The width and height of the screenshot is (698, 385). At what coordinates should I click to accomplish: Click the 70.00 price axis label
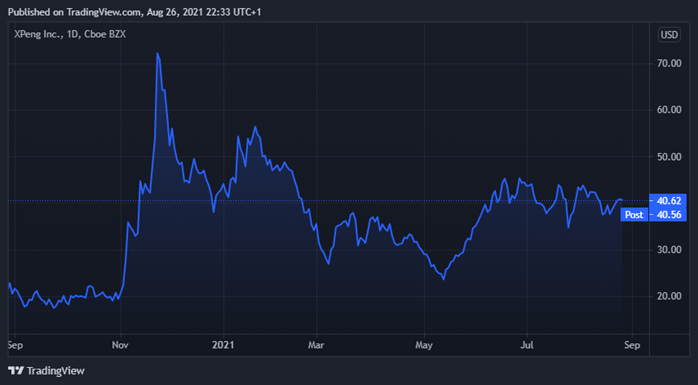tap(669, 64)
